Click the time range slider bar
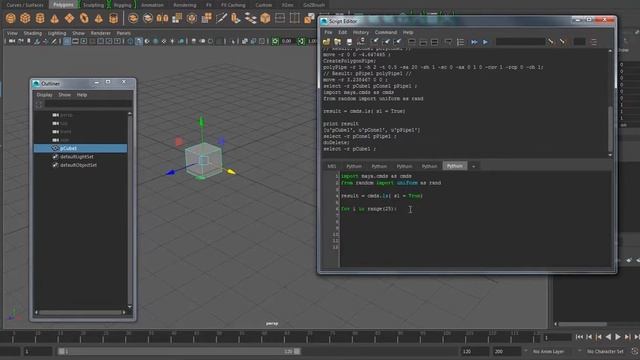Viewport: 640px width, 360px height. tap(179, 351)
